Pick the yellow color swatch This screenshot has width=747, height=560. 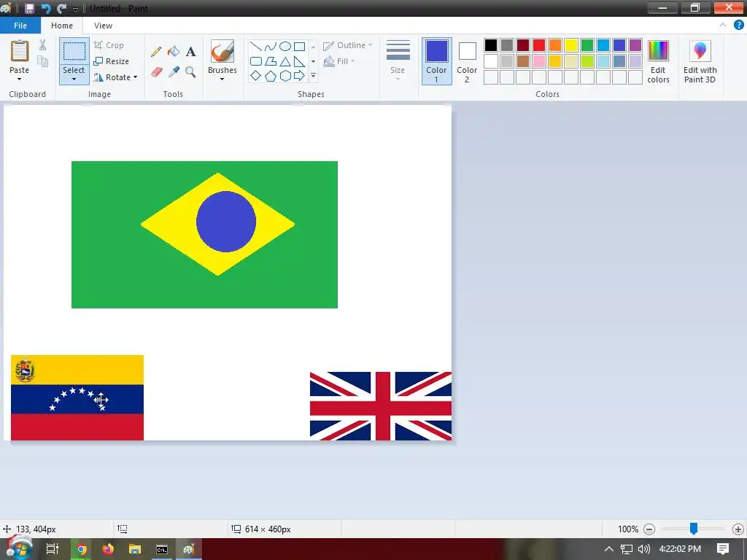pyautogui.click(x=570, y=45)
